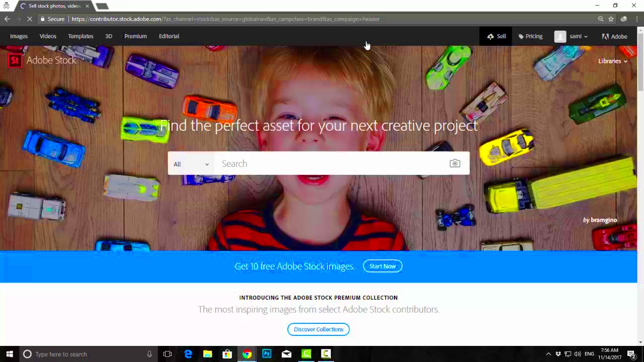Click the Start Now button

(382, 266)
